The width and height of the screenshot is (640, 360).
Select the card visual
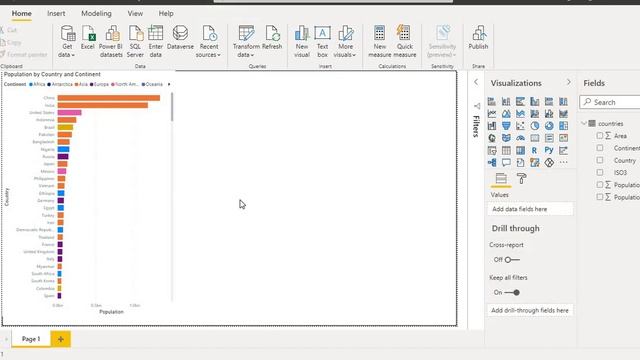535,138
